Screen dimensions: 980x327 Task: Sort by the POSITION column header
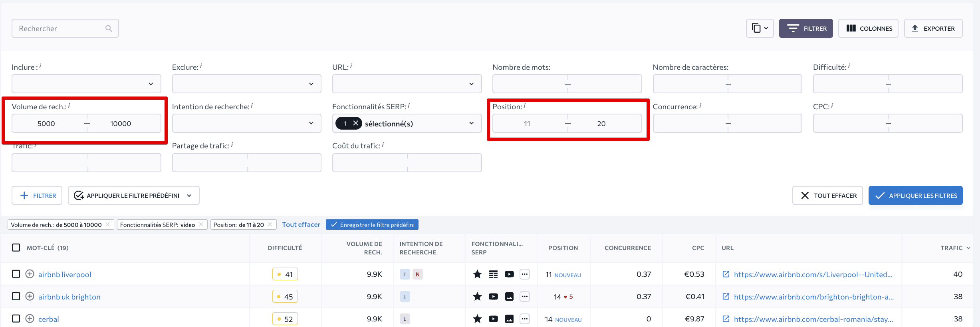click(563, 248)
